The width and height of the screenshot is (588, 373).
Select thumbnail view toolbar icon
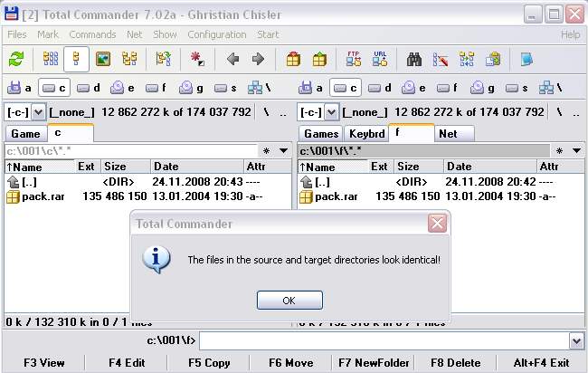[x=103, y=60]
